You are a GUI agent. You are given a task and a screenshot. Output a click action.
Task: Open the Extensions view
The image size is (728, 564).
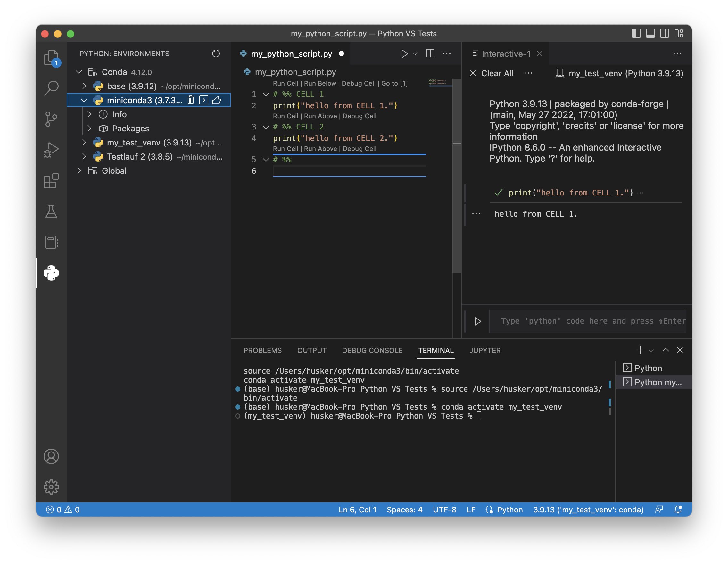coord(51,181)
